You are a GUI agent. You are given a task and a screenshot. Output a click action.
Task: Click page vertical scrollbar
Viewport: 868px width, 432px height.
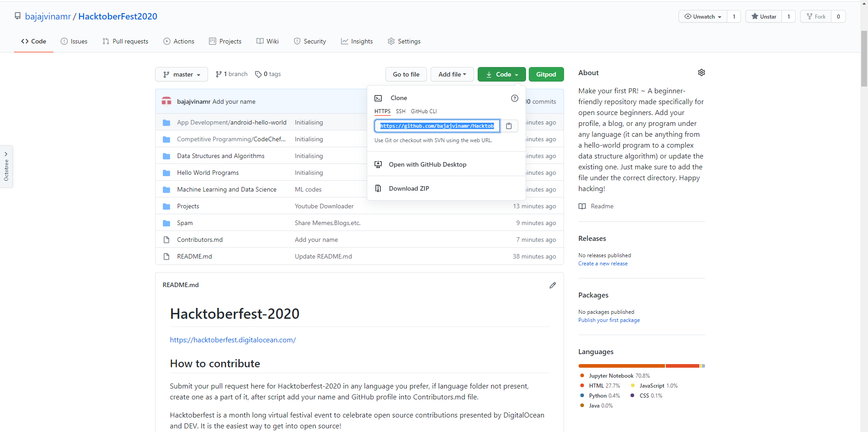tap(864, 59)
